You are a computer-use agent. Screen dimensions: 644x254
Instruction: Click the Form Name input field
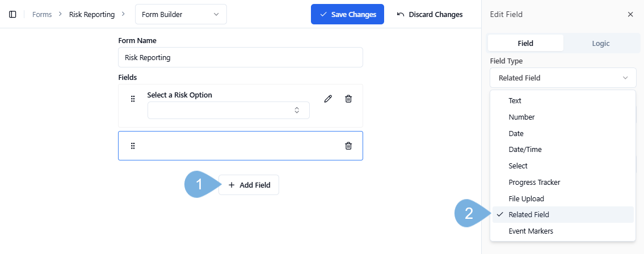(x=240, y=57)
